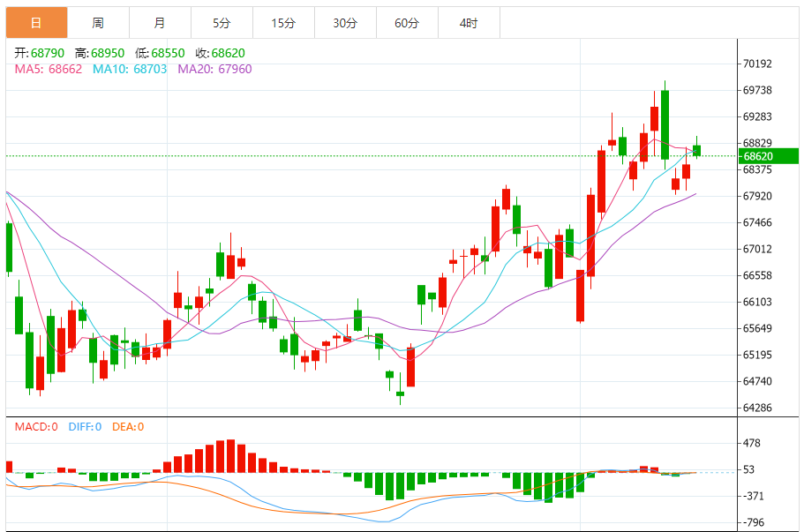This screenshot has width=804, height=532.
Task: Click the DIFF:0 indicator label
Action: pyautogui.click(x=85, y=427)
